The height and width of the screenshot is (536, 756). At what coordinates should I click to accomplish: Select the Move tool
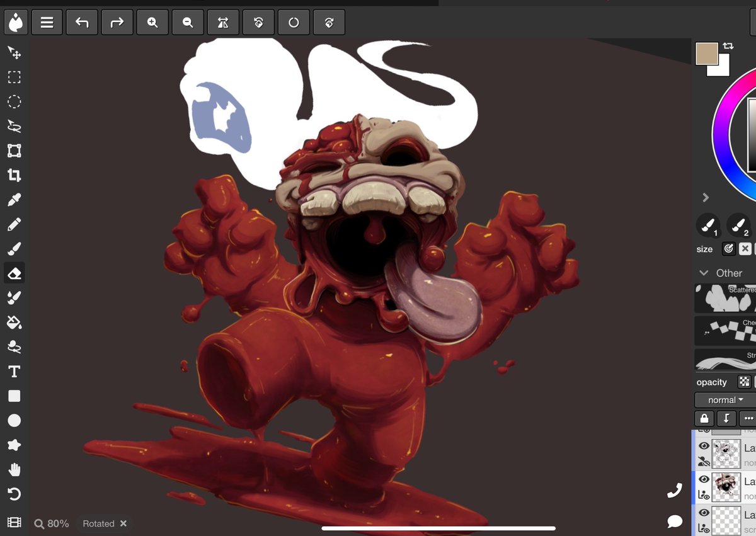(x=14, y=52)
